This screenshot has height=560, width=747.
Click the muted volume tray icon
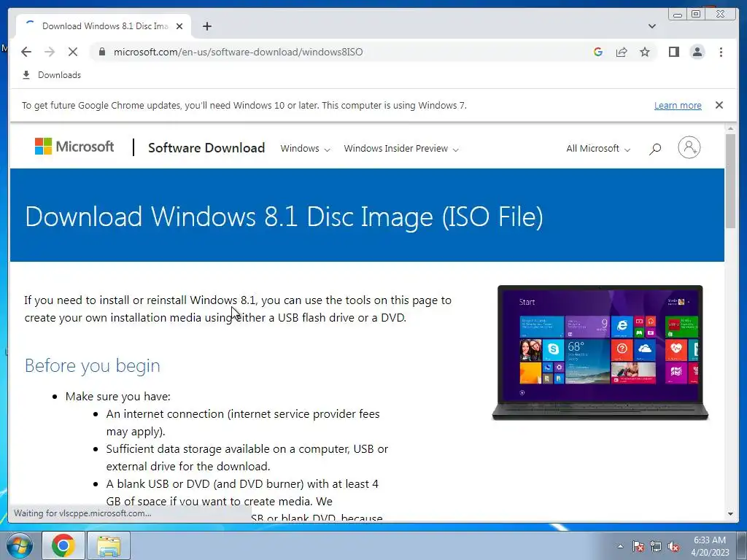coord(673,546)
